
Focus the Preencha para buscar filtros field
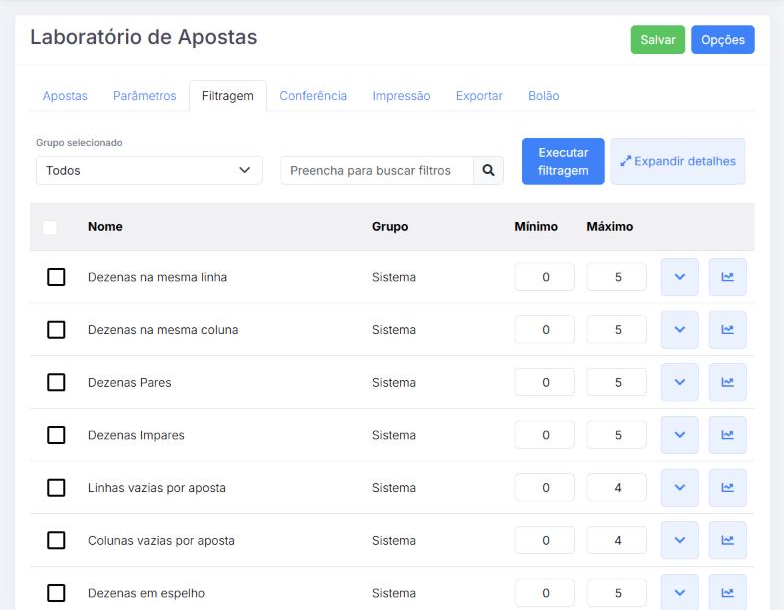(377, 170)
